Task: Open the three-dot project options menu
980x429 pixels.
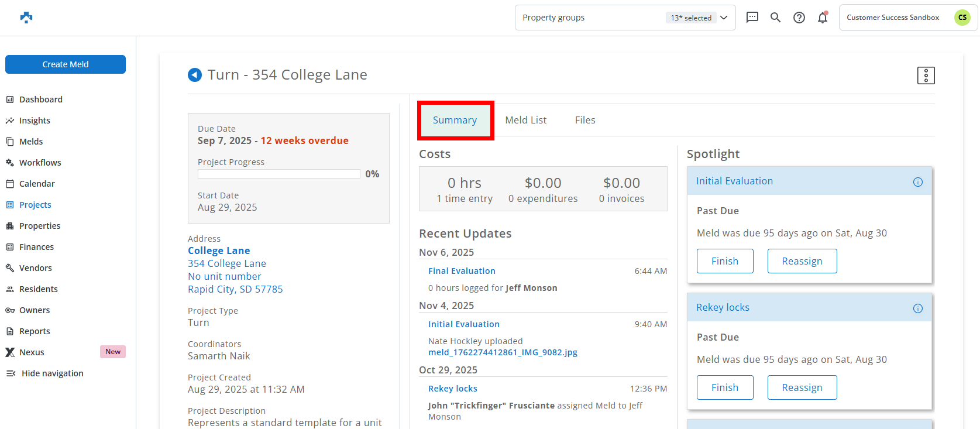Action: (926, 75)
